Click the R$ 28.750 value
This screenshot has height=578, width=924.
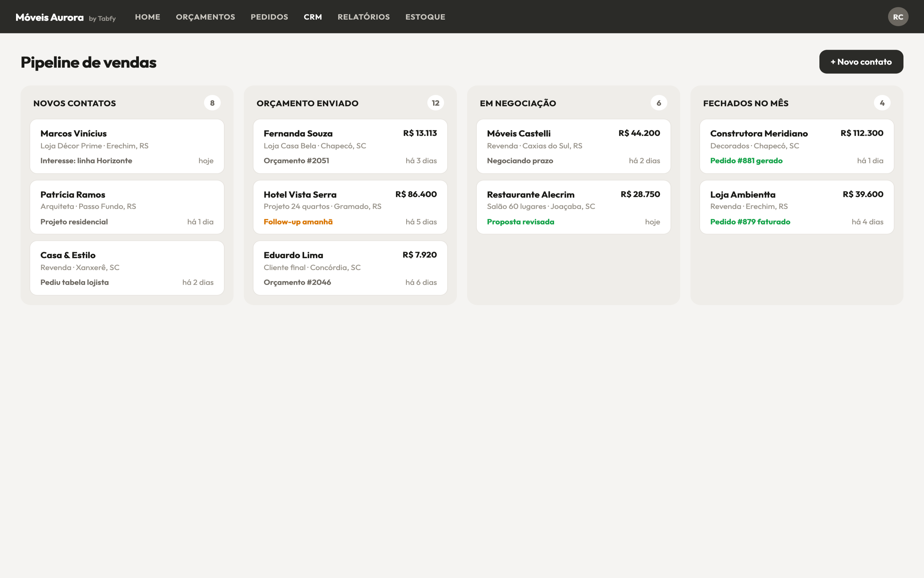point(640,194)
